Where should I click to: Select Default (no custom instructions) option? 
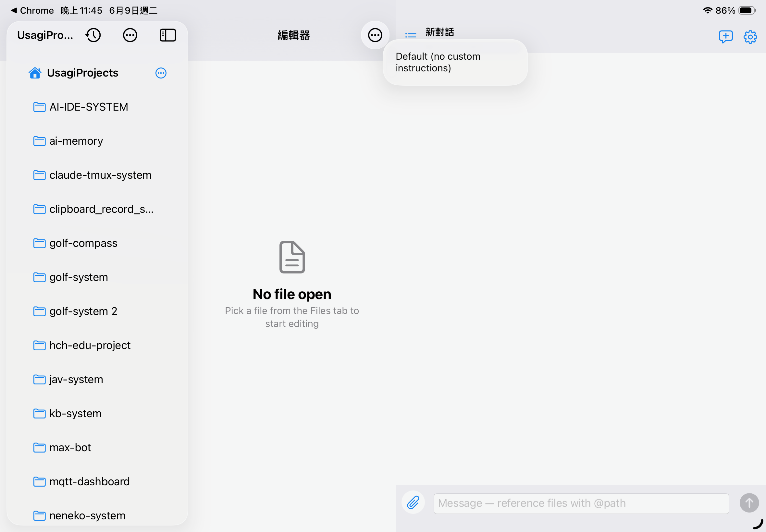coord(455,62)
